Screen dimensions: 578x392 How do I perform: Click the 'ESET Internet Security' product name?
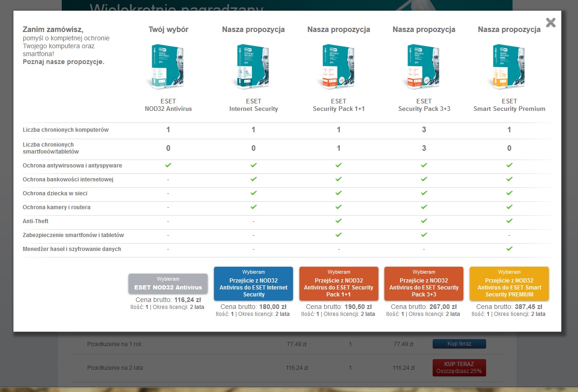(x=253, y=105)
